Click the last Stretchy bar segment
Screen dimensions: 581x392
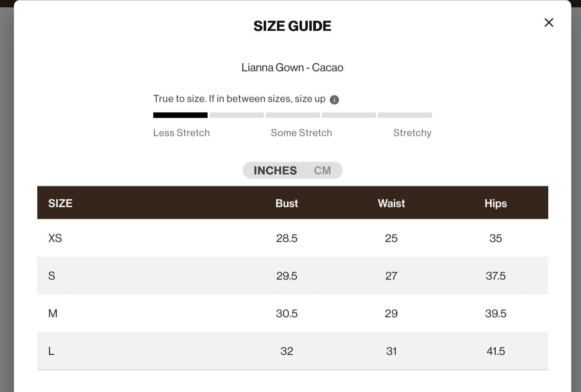pos(405,115)
